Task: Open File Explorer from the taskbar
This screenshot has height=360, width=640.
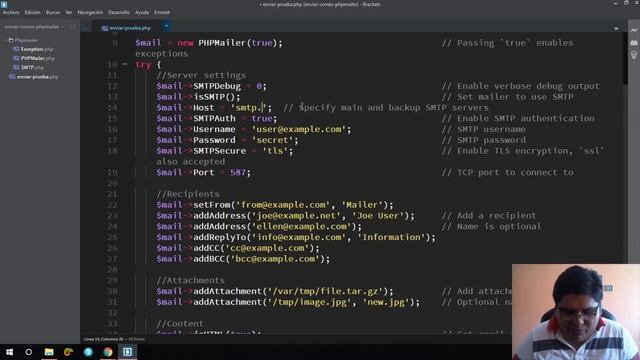Action: click(x=49, y=352)
